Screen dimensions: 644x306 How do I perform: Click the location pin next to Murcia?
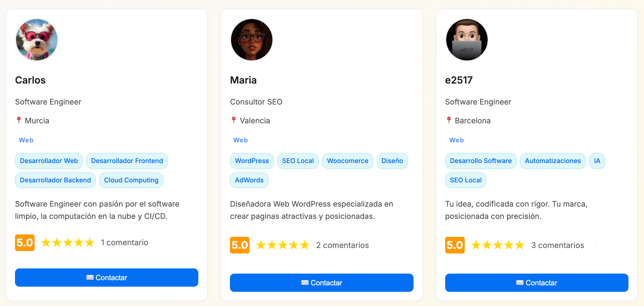[x=19, y=120]
